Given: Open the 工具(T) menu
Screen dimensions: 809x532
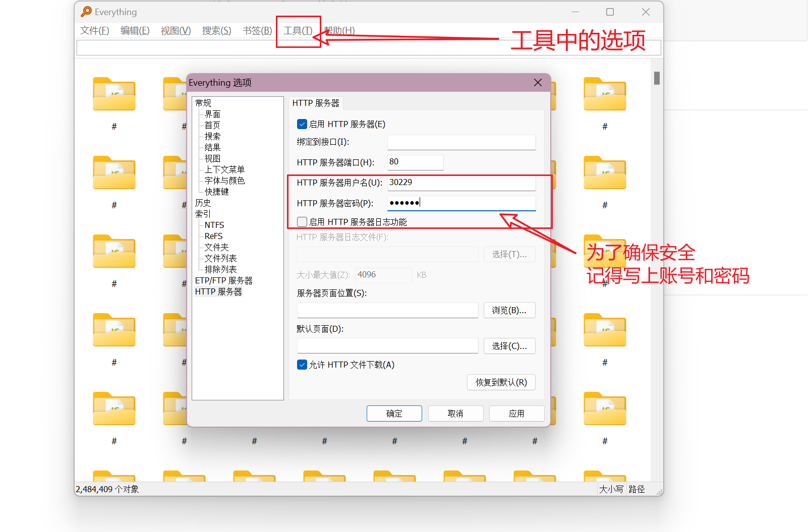Looking at the screenshot, I should click(x=298, y=31).
